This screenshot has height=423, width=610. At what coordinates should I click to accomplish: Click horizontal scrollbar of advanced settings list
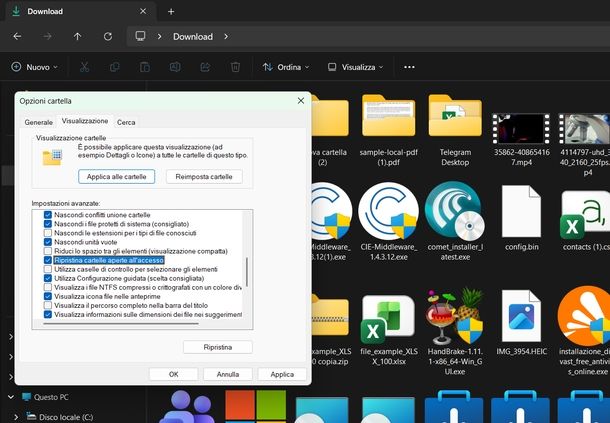tap(121, 323)
